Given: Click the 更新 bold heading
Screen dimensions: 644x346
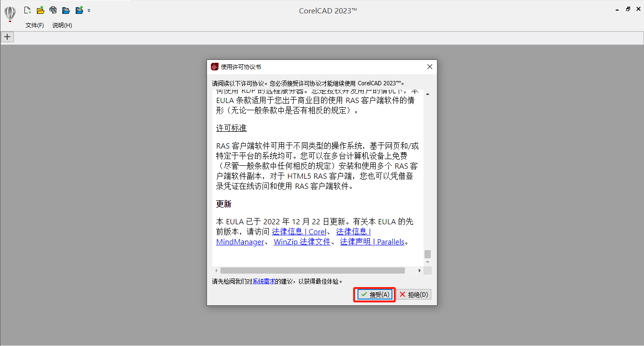Looking at the screenshot, I should point(224,204).
